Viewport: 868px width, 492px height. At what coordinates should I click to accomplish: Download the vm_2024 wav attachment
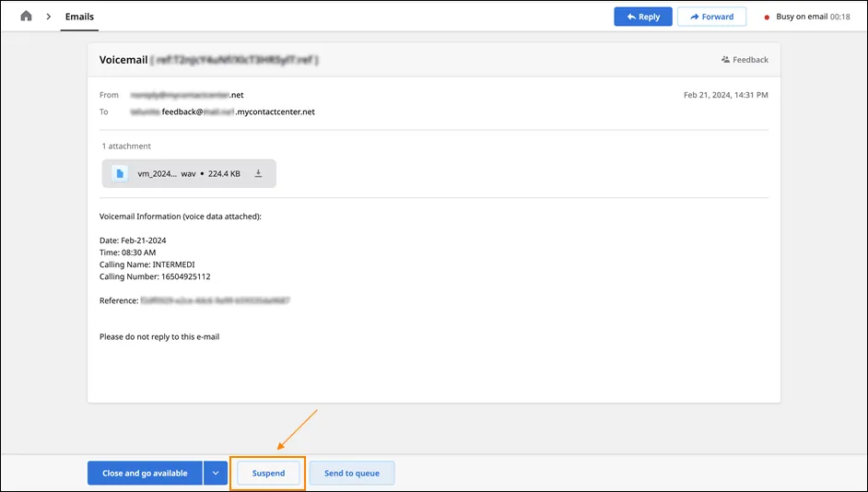tap(258, 173)
